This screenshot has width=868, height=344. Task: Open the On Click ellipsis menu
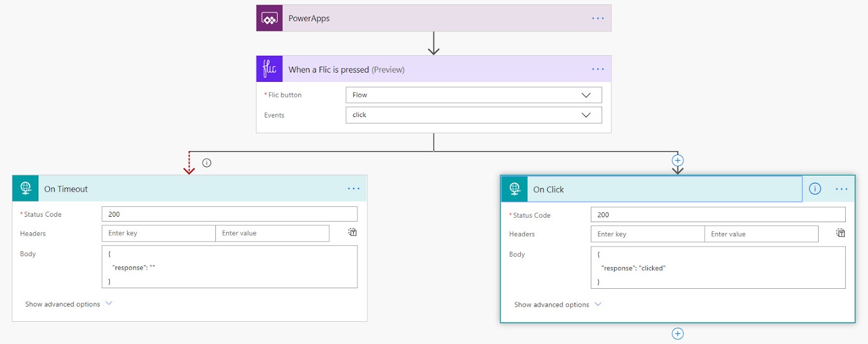pyautogui.click(x=841, y=189)
